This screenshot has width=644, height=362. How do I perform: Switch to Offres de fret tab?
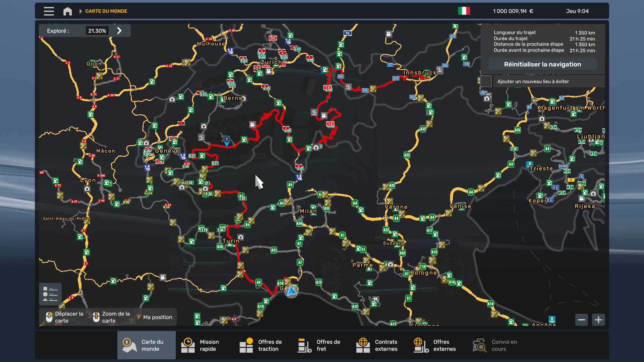tap(319, 345)
